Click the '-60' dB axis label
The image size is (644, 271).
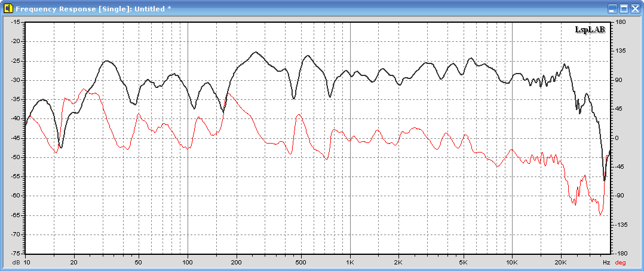pyautogui.click(x=16, y=196)
